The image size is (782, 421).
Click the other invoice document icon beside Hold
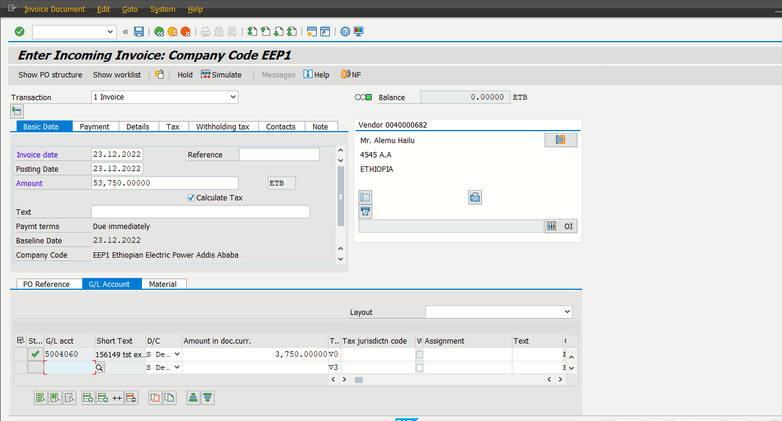[159, 74]
